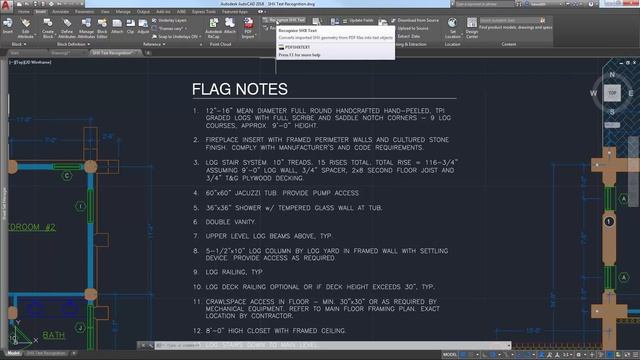
Task: Open the Manage ribbon tab
Action: (123, 12)
